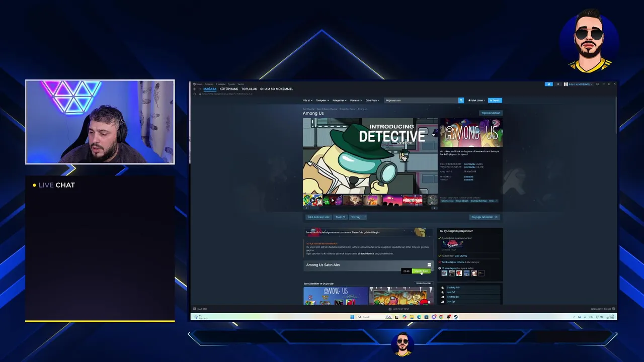This screenshot has width=644, height=362.
Task: Click the first friend avatar in the friends row
Action: click(444, 273)
